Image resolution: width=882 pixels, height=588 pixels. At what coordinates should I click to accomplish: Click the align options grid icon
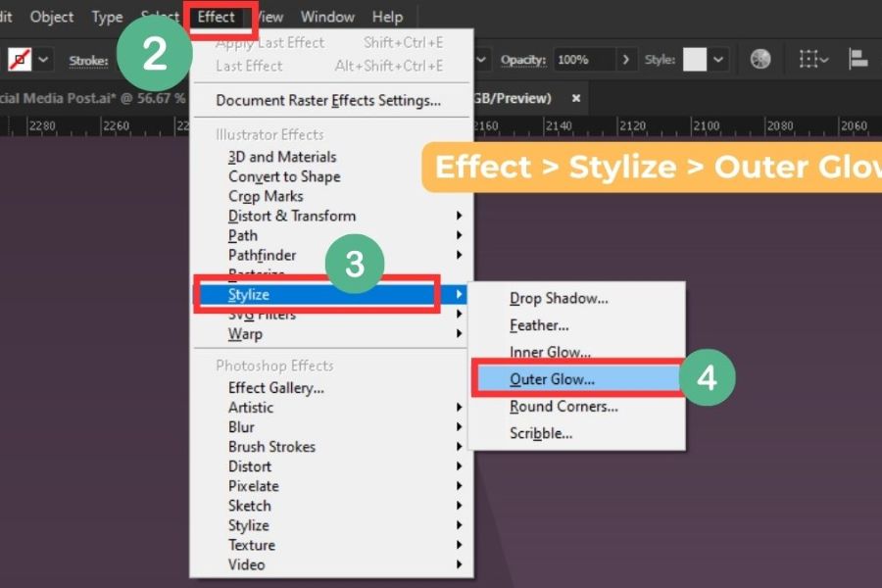812,60
